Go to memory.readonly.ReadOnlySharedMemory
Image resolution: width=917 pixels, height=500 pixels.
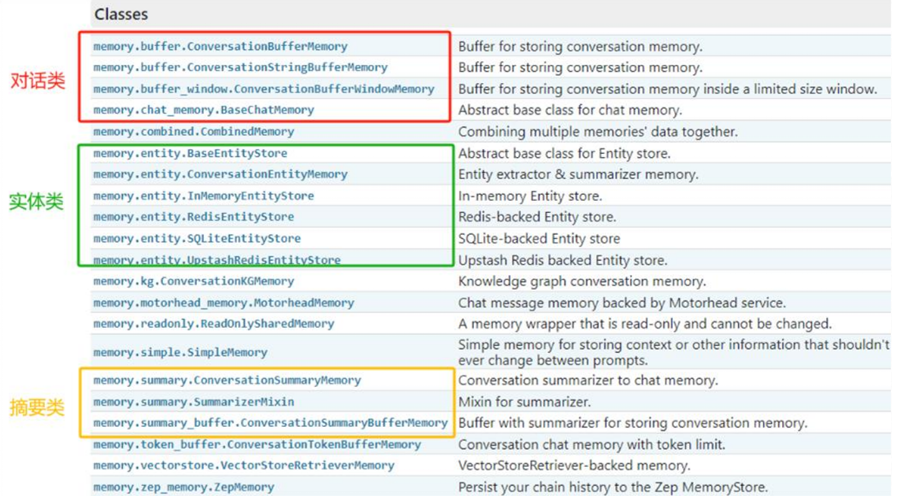[213, 324]
